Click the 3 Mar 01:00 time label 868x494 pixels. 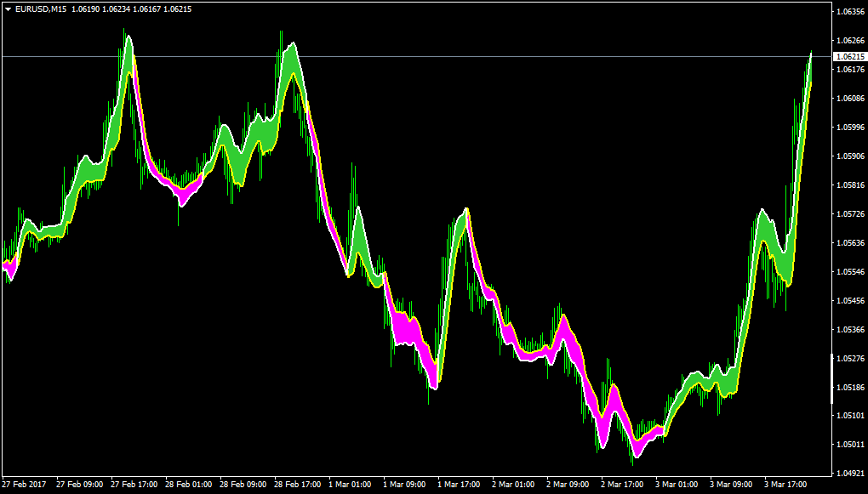[x=677, y=485]
